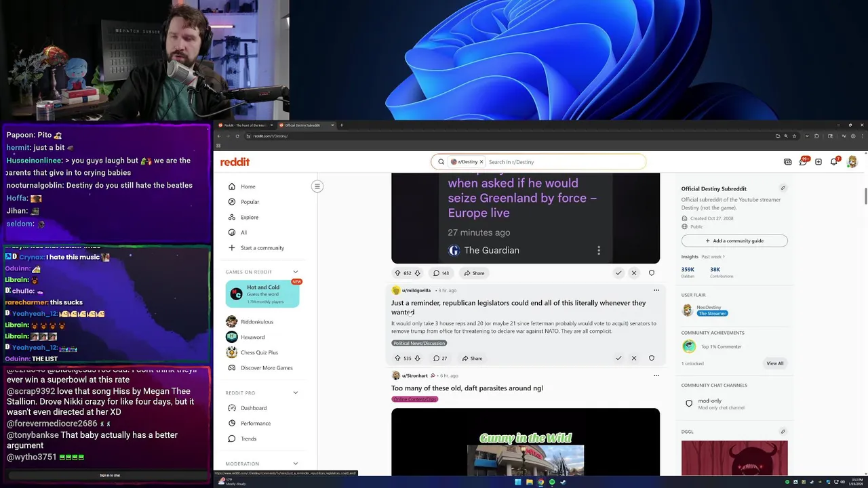Open the Reddit advertise icon
The image size is (868, 488).
point(787,162)
